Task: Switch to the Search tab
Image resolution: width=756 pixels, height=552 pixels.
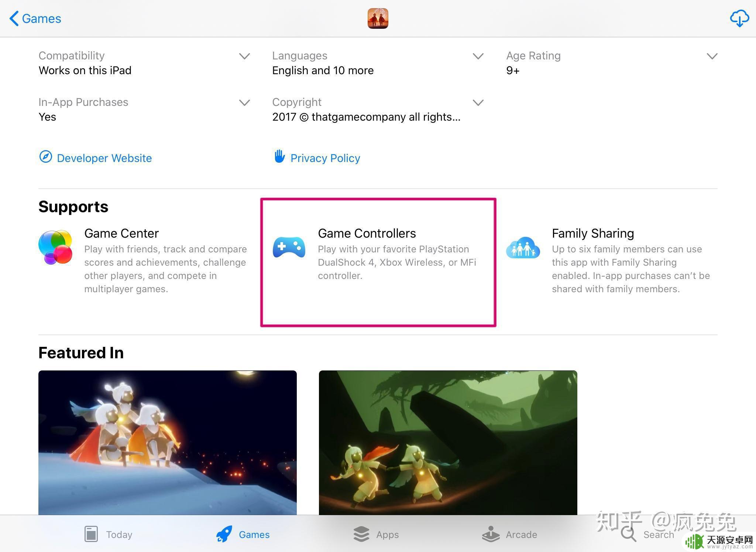Action: coord(647,534)
